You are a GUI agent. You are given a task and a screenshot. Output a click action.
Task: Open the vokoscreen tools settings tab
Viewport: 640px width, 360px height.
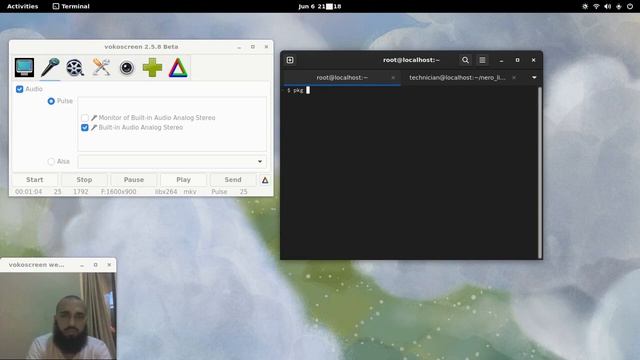101,67
